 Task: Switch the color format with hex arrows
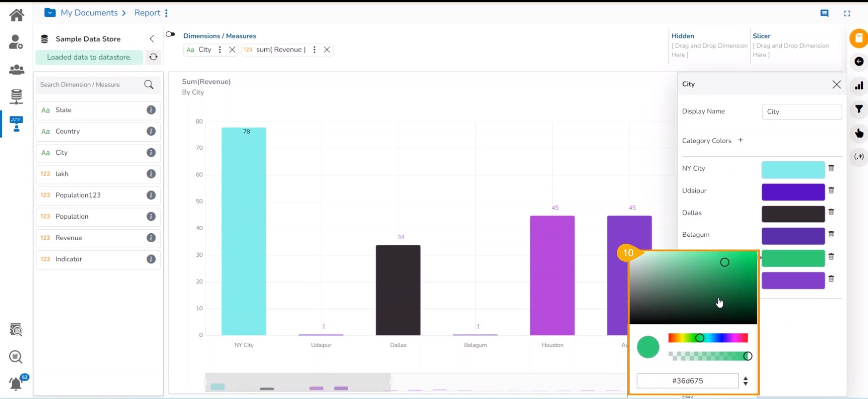[746, 381]
